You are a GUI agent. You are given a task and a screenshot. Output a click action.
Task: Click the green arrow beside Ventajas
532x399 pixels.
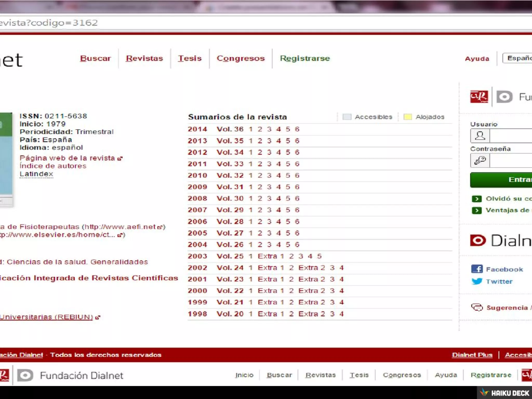click(x=476, y=210)
